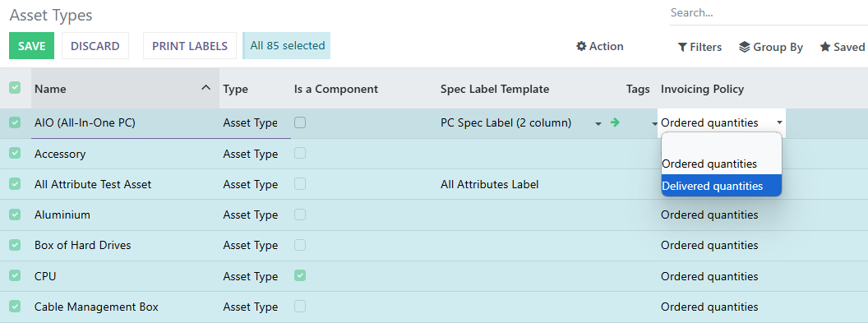Toggle Name column sort arrow

click(206, 88)
